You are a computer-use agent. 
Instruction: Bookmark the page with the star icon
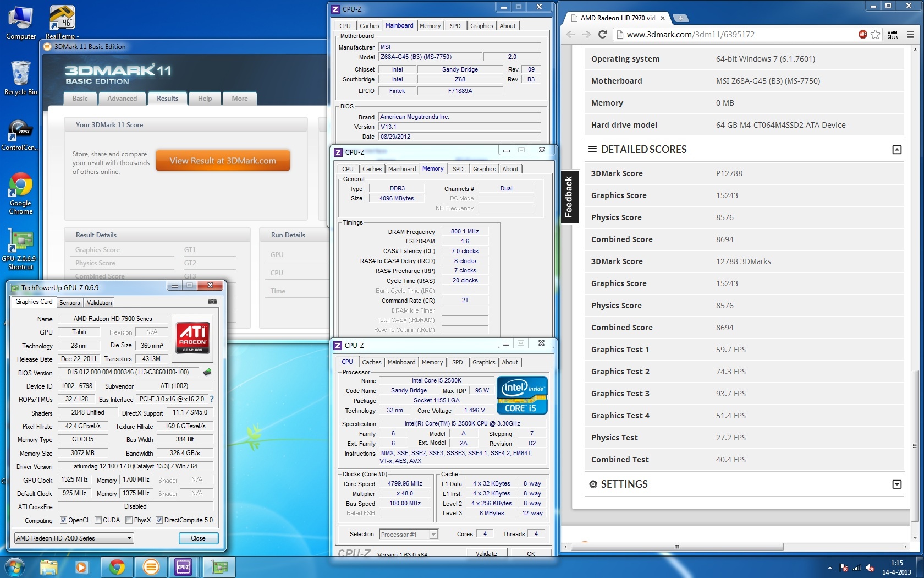point(876,34)
